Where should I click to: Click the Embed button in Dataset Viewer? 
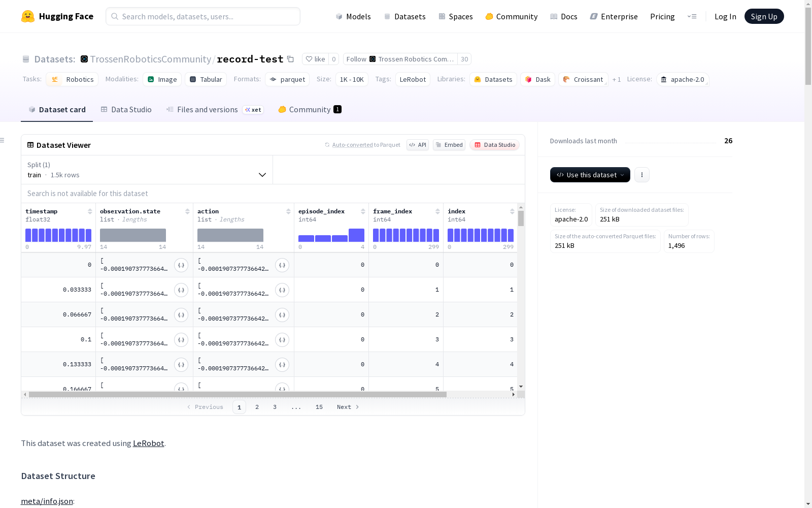tap(449, 145)
